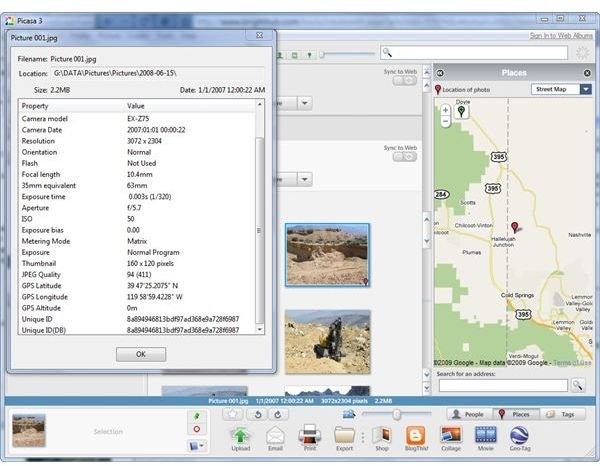
Task: Click the Export folder icon
Action: pos(344,435)
